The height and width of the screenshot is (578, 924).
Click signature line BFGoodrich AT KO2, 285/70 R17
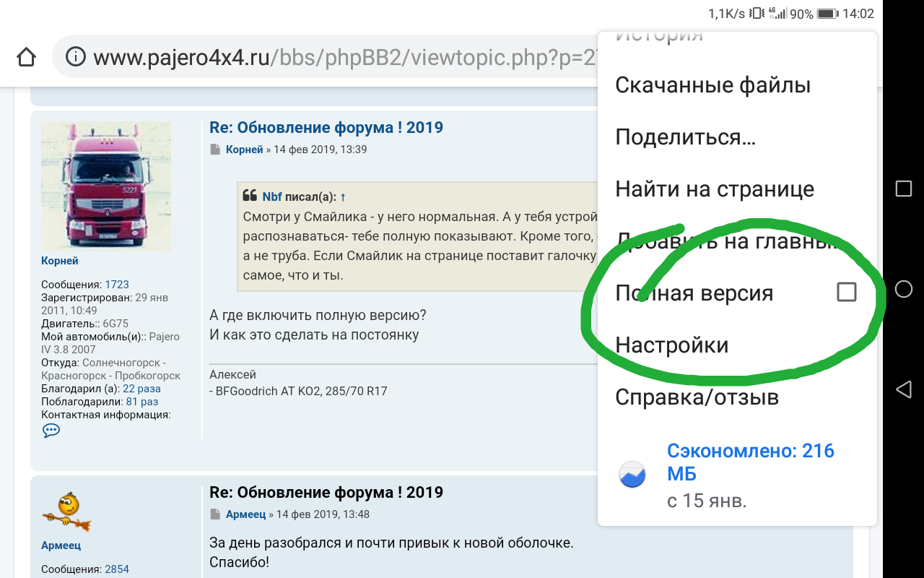(302, 392)
